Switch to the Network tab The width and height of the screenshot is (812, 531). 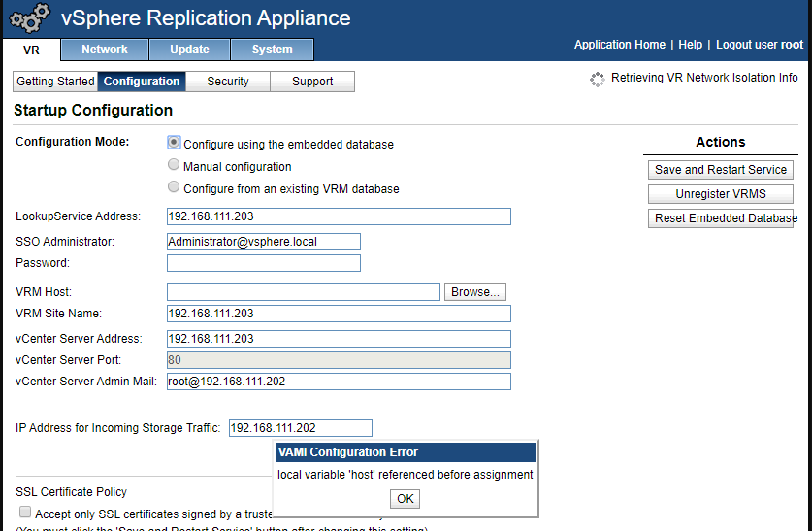(x=105, y=50)
